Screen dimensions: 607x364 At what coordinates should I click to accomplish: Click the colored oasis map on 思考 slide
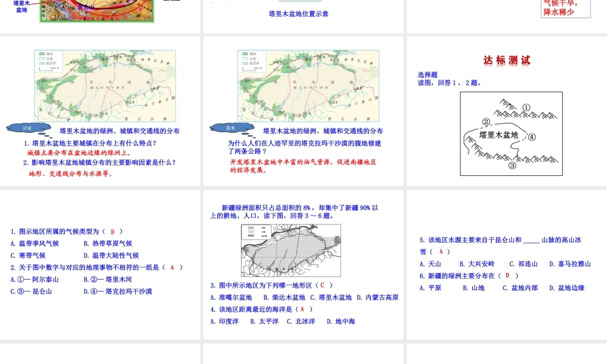[x=308, y=86]
